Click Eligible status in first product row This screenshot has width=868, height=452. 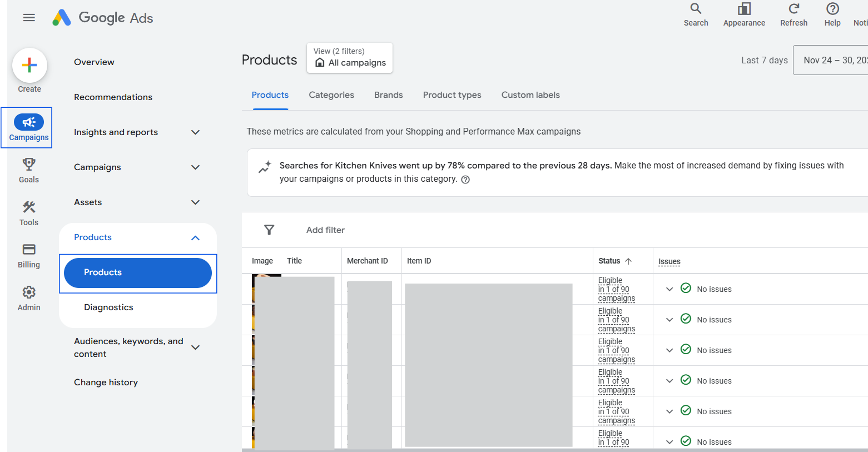pos(616,289)
